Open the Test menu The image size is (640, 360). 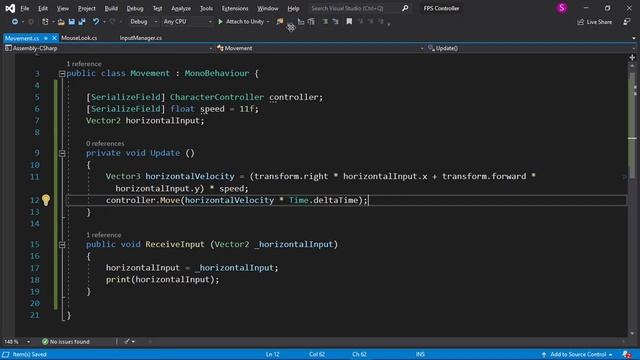tap(157, 8)
